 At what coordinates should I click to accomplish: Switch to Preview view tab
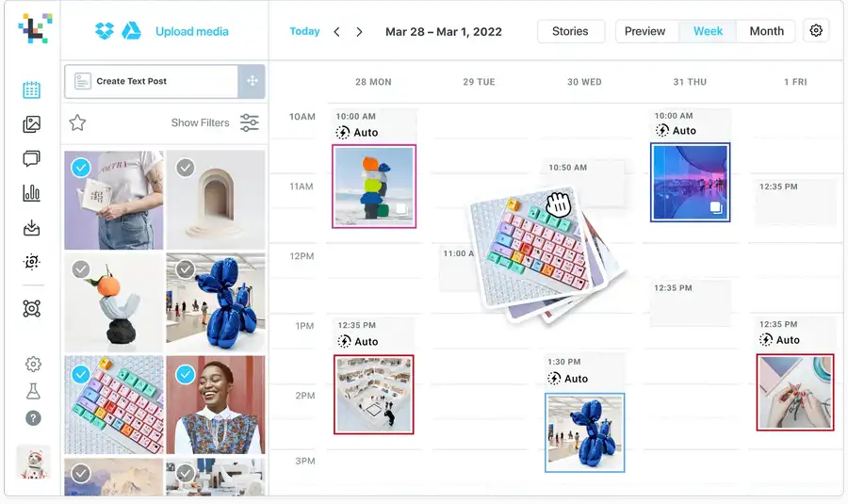[644, 31]
